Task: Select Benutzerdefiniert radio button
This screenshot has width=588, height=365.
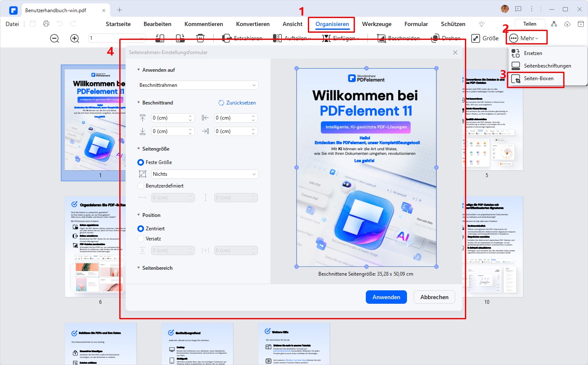Action: 141,186
